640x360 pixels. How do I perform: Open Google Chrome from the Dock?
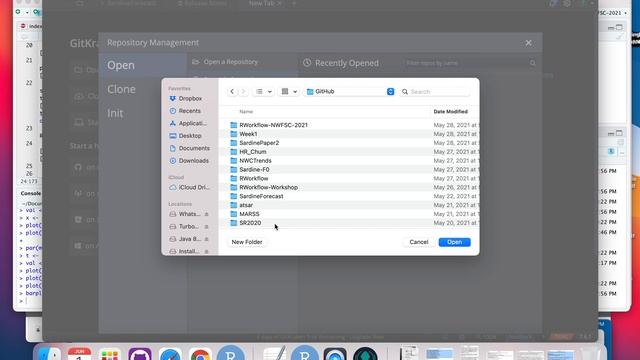pyautogui.click(x=200, y=354)
